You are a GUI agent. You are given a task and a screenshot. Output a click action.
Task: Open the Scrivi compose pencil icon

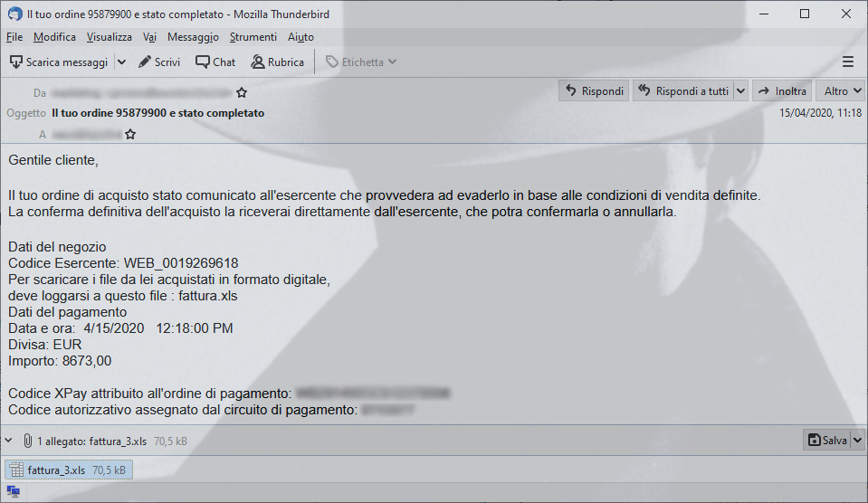tap(145, 62)
